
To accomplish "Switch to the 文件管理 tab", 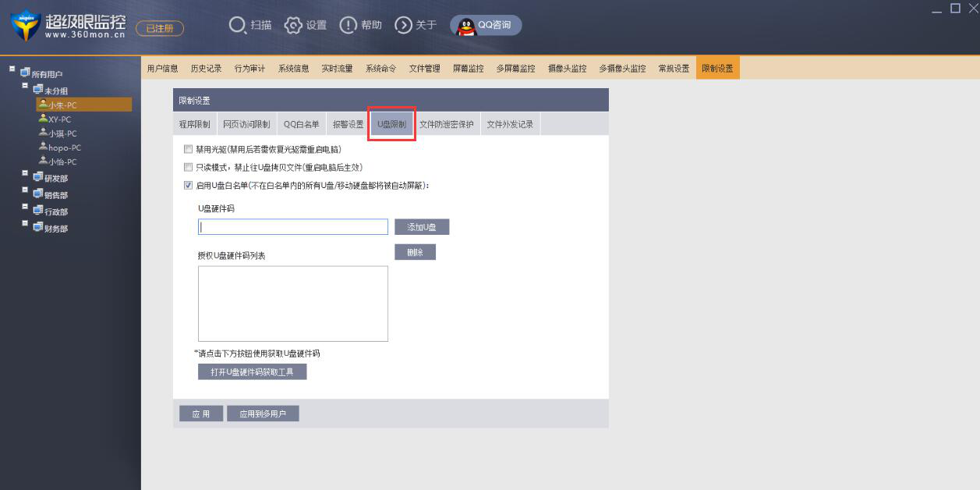I will (425, 69).
